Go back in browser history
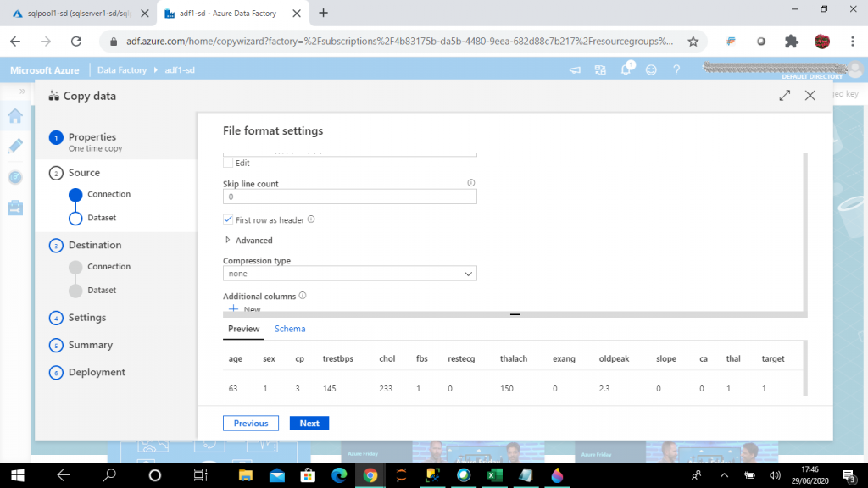Viewport: 868px width, 488px height. (15, 41)
